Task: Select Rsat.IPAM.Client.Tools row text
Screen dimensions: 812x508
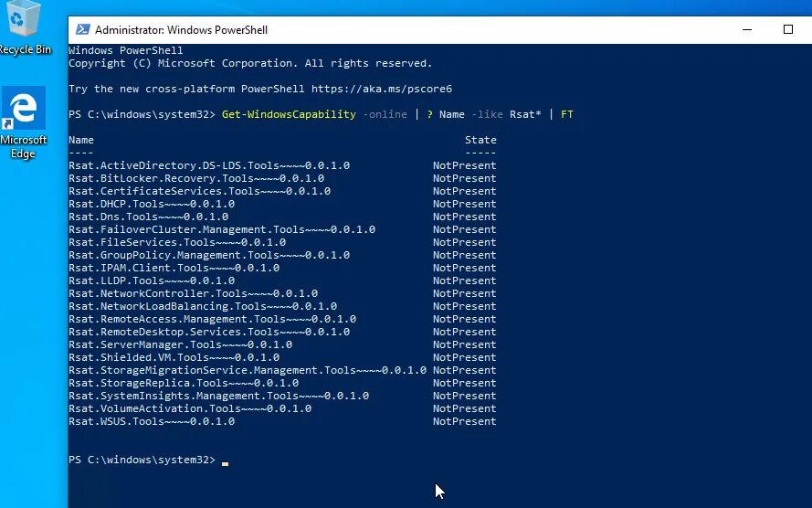Action: pyautogui.click(x=174, y=268)
